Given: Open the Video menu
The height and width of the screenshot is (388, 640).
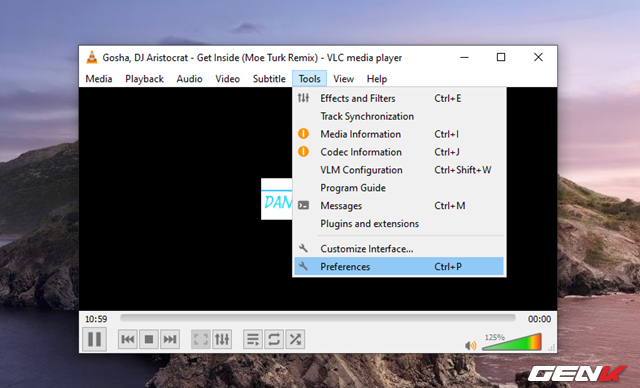Looking at the screenshot, I should tap(227, 79).
